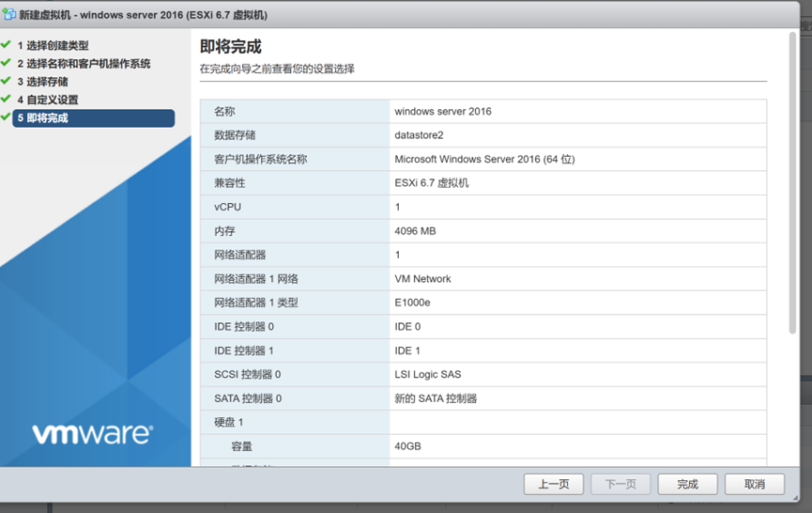812x513 pixels.
Task: Go to step 2 选择名称和客户机操作系统
Action: tap(84, 64)
